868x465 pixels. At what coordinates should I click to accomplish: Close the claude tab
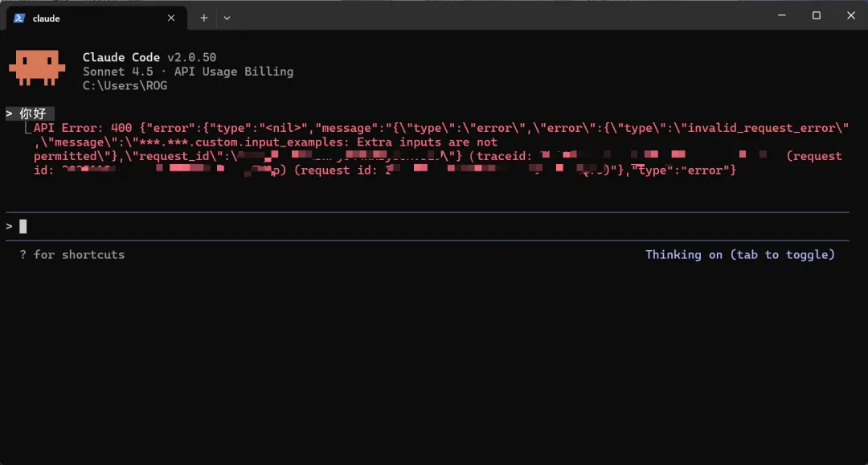click(x=171, y=19)
